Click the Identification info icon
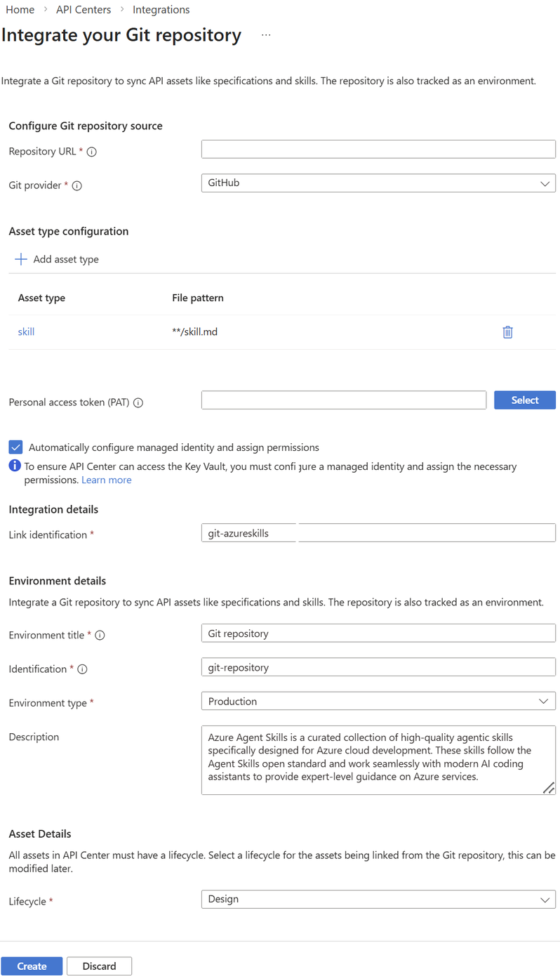 pos(82,669)
